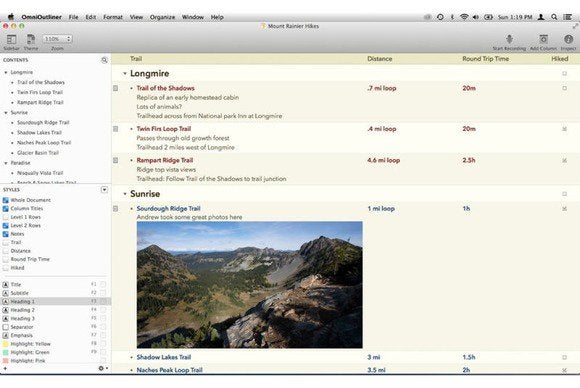The width and height of the screenshot is (580, 388).
Task: Click the Contents search magnifier icon
Action: [x=104, y=60]
